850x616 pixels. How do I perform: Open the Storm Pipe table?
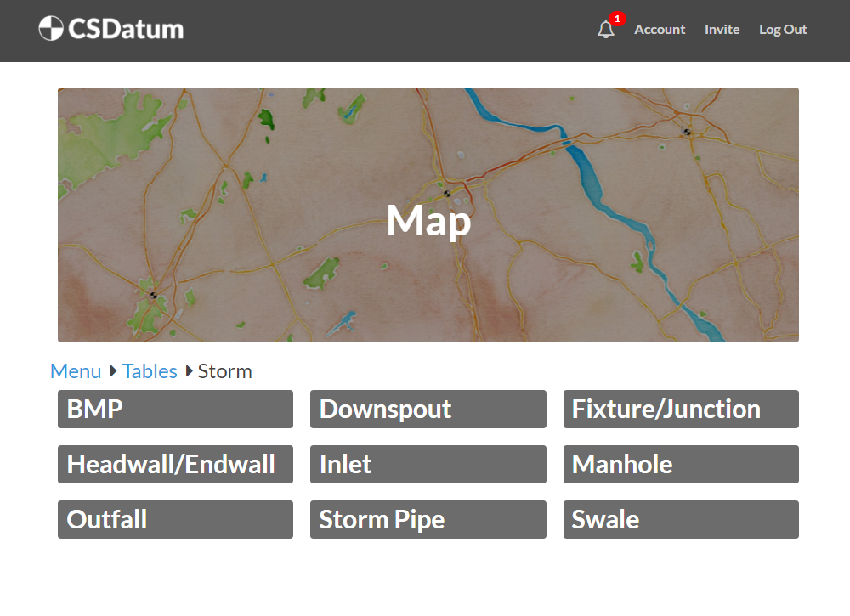(428, 520)
